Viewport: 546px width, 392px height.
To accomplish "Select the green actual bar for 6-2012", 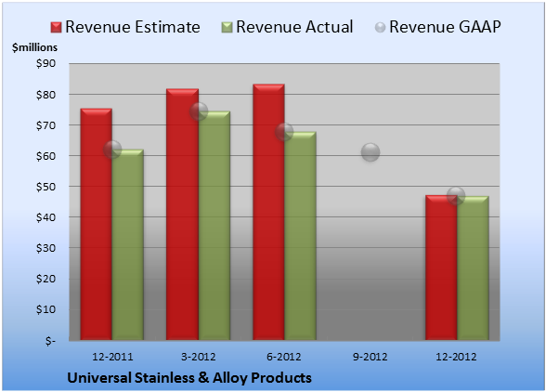I will pos(300,236).
